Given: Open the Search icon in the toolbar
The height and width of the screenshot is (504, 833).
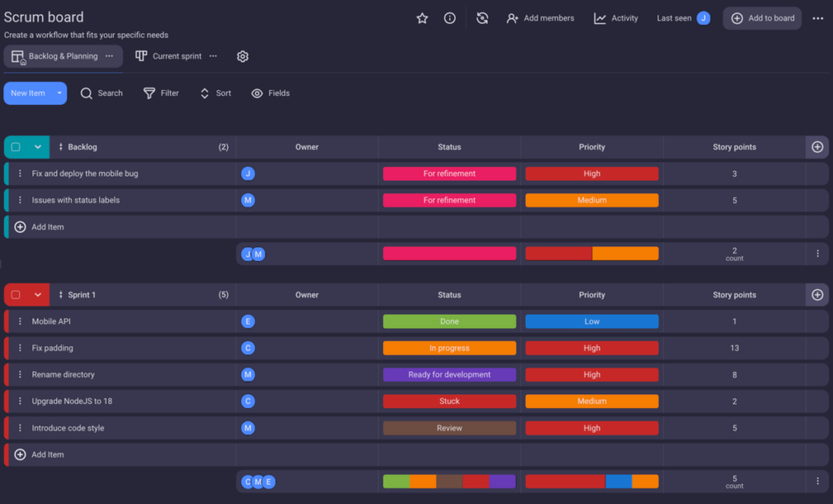Looking at the screenshot, I should pos(101,93).
